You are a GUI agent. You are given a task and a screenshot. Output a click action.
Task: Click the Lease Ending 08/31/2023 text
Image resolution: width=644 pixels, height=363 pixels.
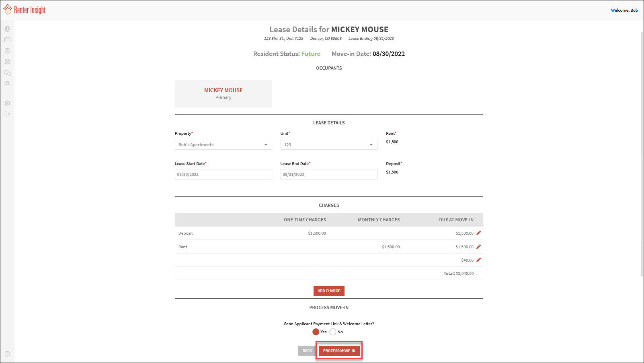click(371, 39)
